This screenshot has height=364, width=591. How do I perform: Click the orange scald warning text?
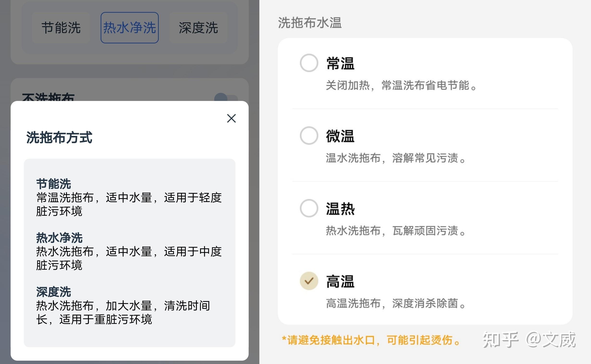(372, 340)
